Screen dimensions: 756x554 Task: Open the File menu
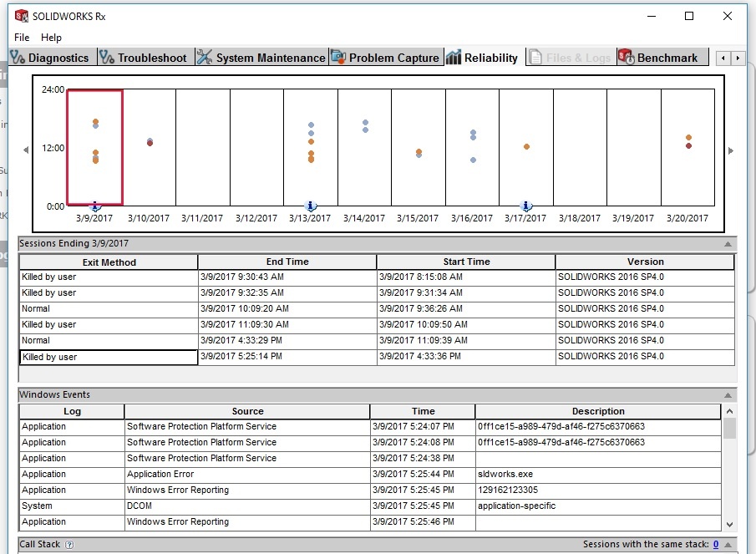(x=22, y=37)
